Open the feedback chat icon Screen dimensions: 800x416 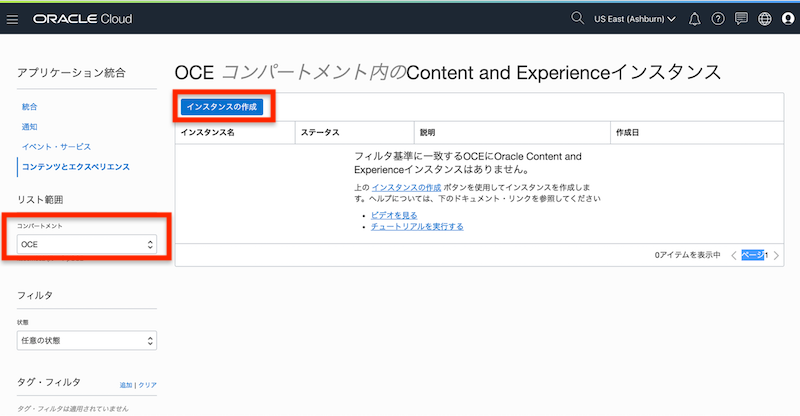click(741, 19)
